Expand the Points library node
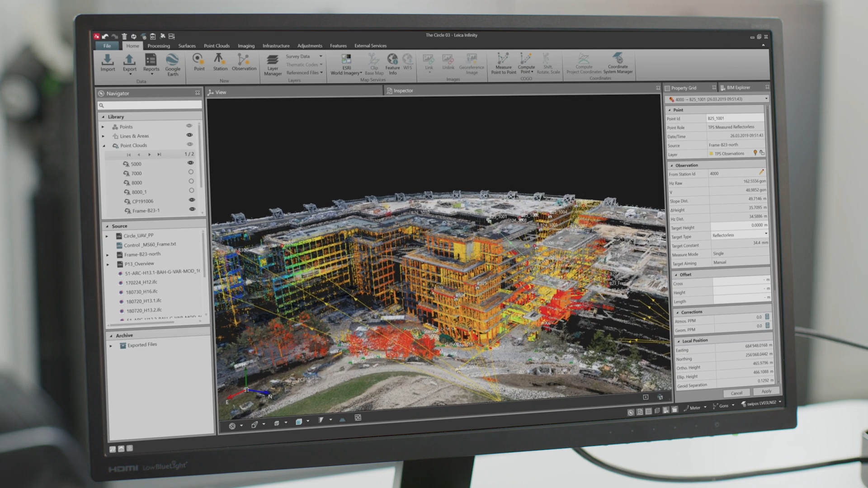 pyautogui.click(x=103, y=127)
